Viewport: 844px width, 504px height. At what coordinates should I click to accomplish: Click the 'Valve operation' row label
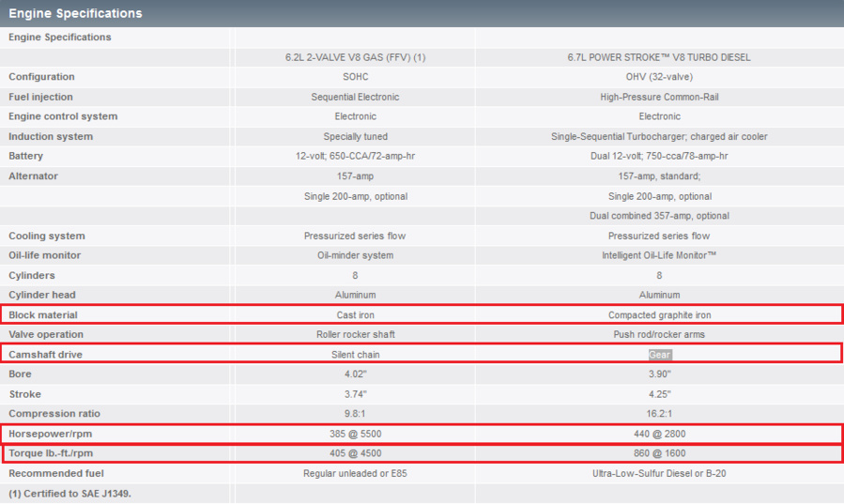pyautogui.click(x=46, y=334)
